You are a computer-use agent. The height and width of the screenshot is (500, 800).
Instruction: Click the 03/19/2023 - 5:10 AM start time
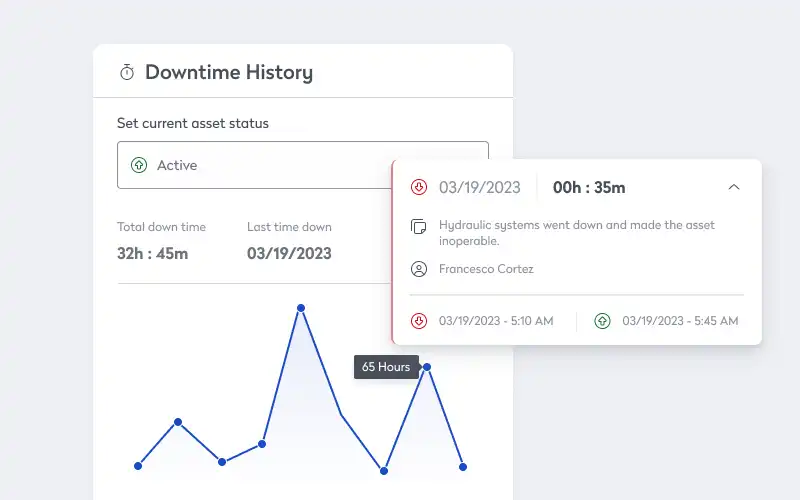(x=496, y=321)
